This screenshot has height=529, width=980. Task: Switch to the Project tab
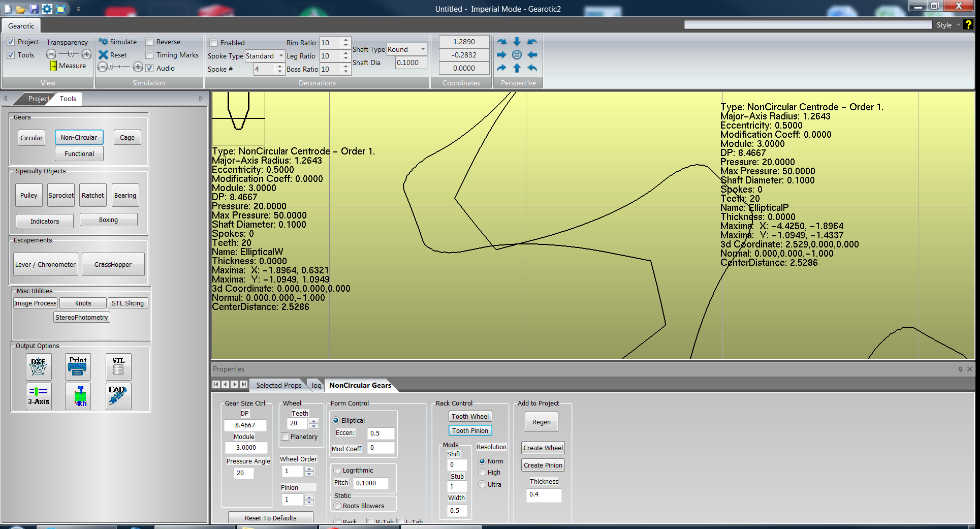pyautogui.click(x=38, y=99)
